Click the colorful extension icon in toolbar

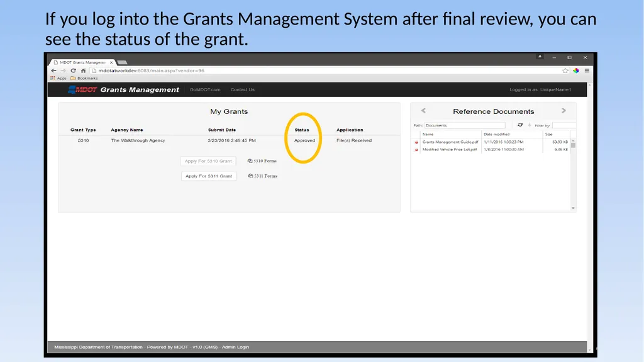tap(576, 71)
